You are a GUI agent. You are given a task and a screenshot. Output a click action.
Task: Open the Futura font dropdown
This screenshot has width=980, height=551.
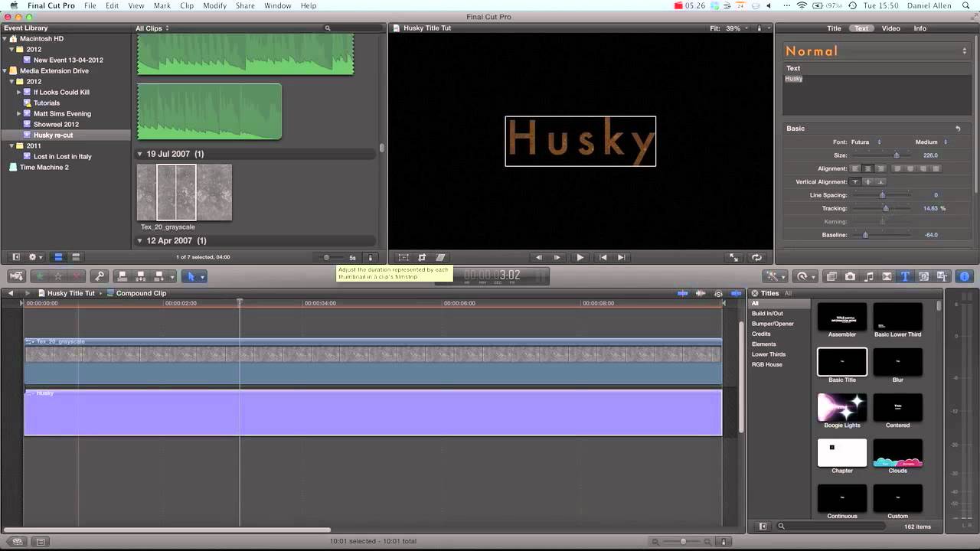(865, 142)
